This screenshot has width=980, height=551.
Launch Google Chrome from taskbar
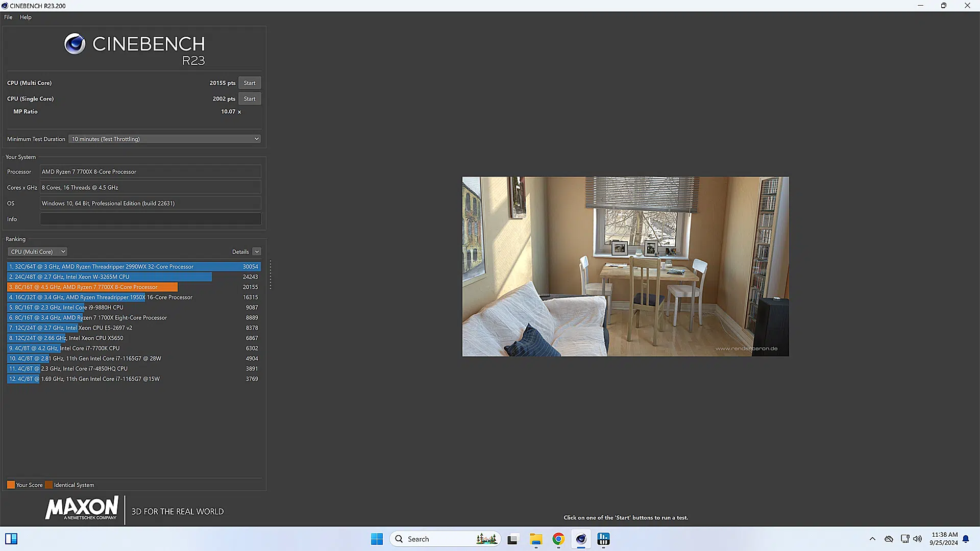pos(558,539)
